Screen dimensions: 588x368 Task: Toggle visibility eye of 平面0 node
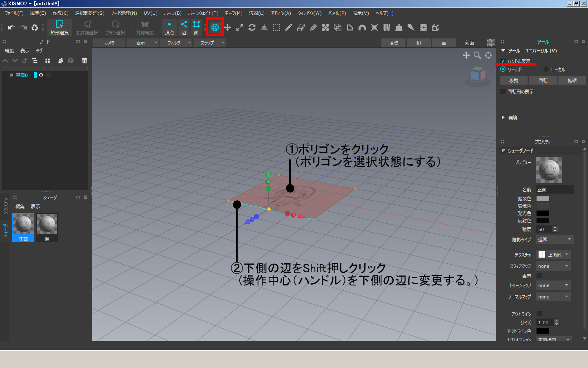coord(41,75)
